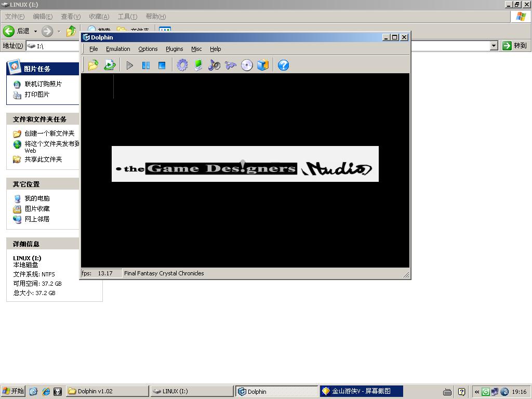Open Dolphin Plugins menu

pos(175,49)
